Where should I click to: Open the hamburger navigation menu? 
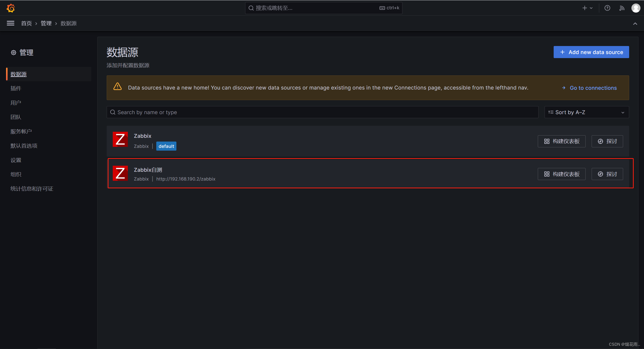coord(10,23)
